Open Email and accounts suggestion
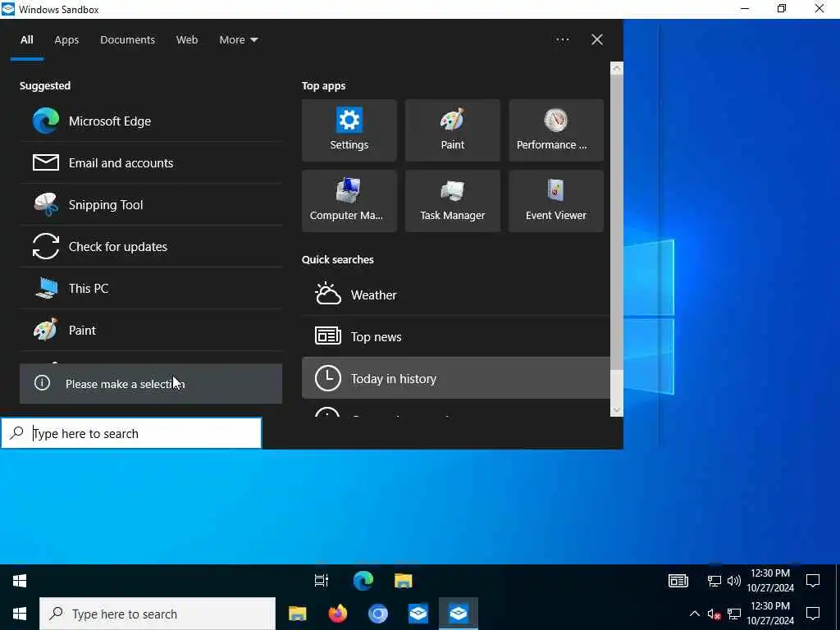Image resolution: width=840 pixels, height=630 pixels. 151,163
